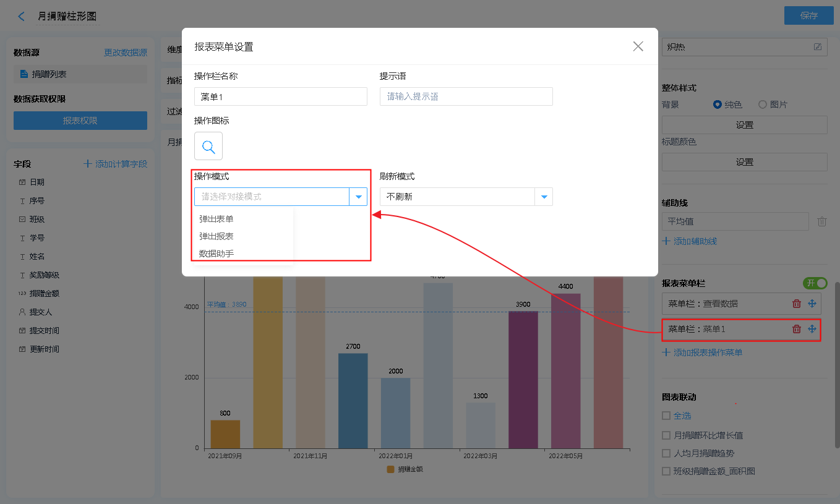Click the 保存 button
840x504 pixels.
[808, 16]
